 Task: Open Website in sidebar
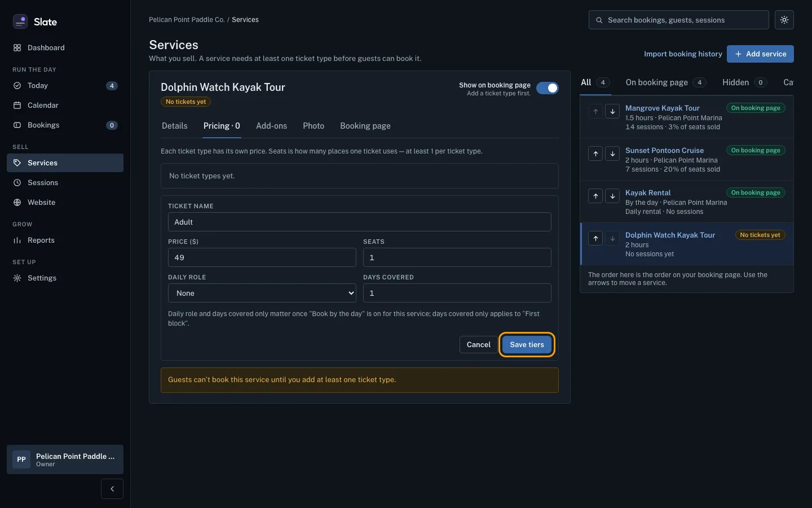tap(65, 203)
